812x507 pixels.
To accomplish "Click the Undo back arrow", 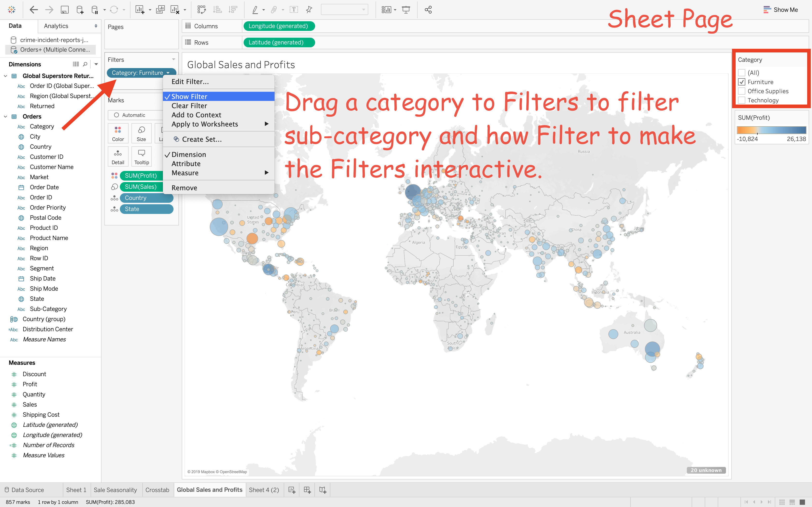I will point(34,10).
